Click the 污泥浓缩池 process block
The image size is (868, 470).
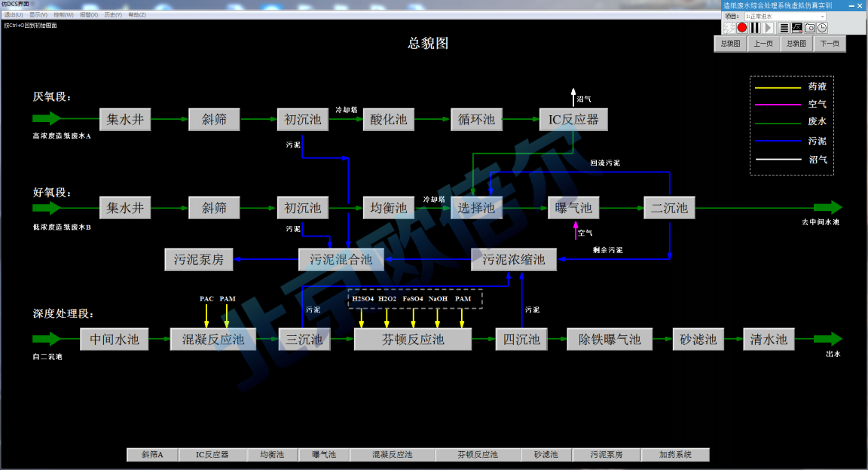(514, 259)
